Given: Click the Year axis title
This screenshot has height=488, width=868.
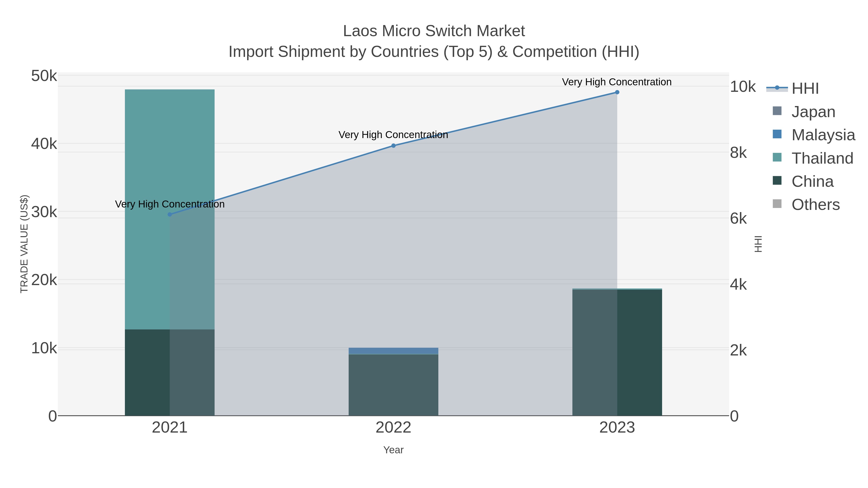Looking at the screenshot, I should pos(393,450).
